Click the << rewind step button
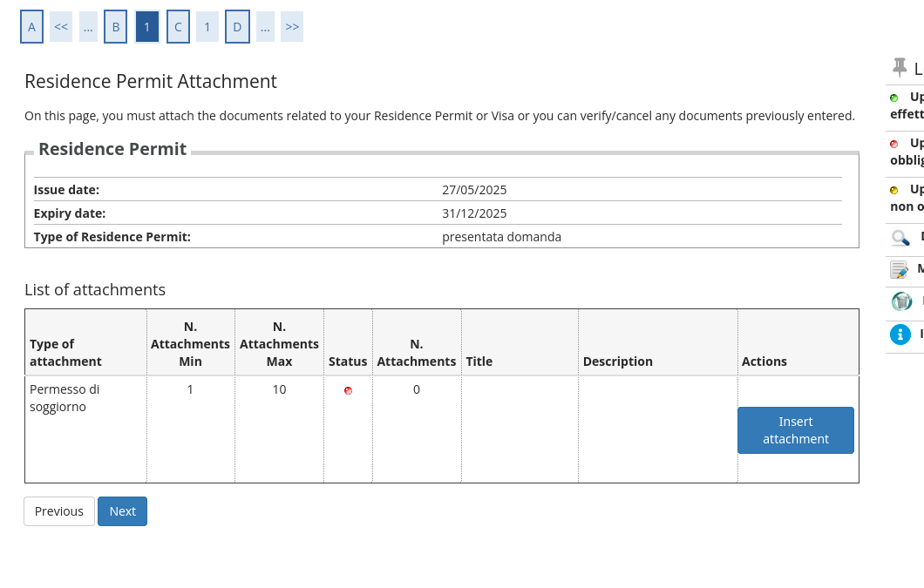Screen dimensions: 924x588 [61, 27]
